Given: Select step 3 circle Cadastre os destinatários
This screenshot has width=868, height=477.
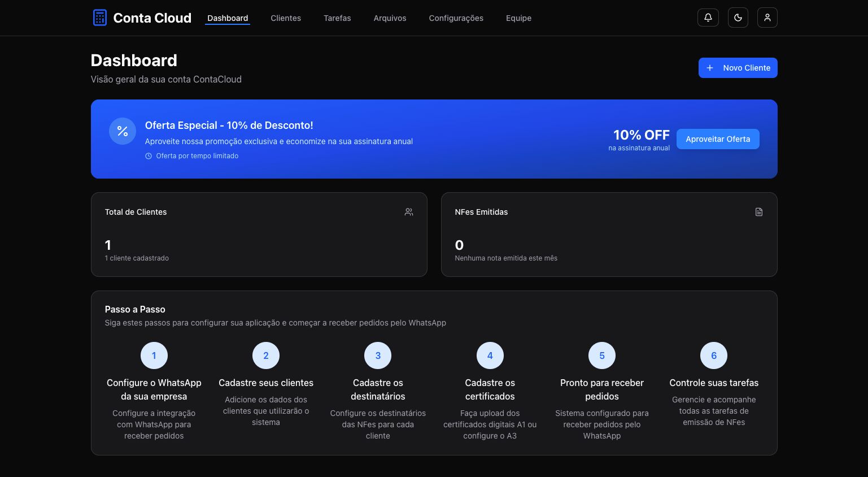Looking at the screenshot, I should click(x=378, y=355).
